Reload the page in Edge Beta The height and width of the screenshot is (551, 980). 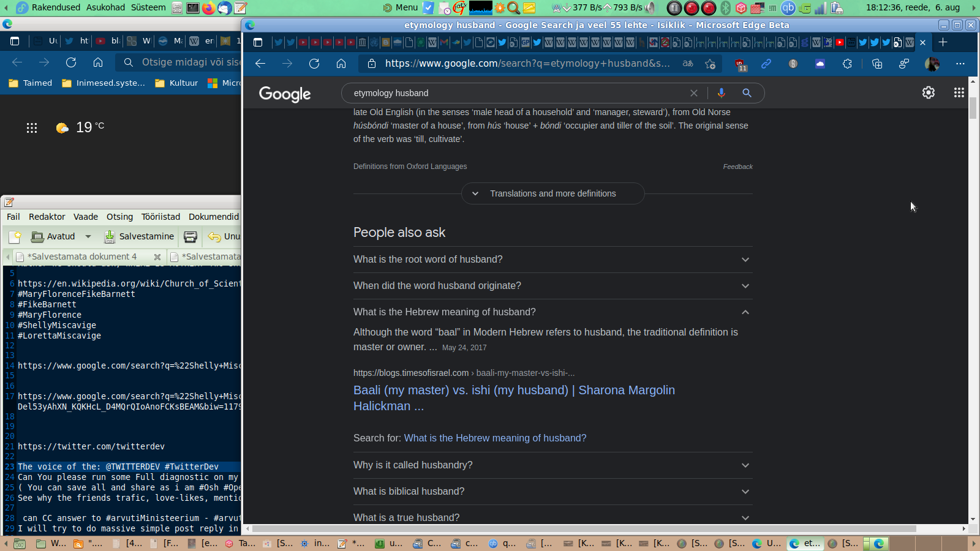[314, 64]
